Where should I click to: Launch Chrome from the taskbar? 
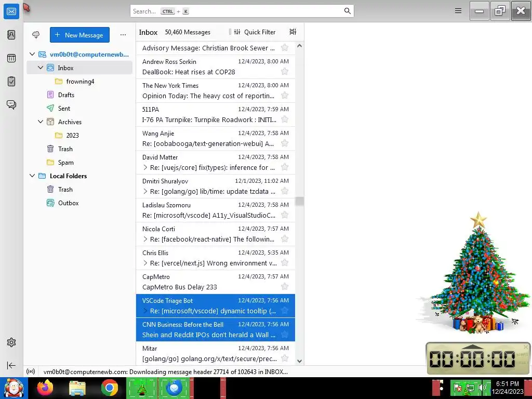(x=109, y=388)
